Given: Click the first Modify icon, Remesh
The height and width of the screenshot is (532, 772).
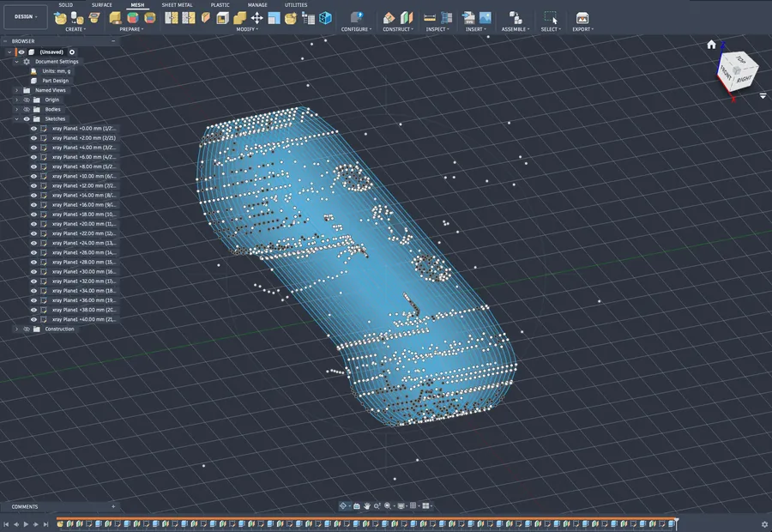Looking at the screenshot, I should [171, 18].
